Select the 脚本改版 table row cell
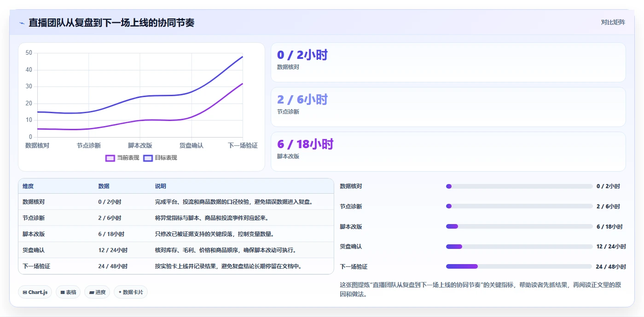Screen dimensions: 644x317 (x=34, y=234)
